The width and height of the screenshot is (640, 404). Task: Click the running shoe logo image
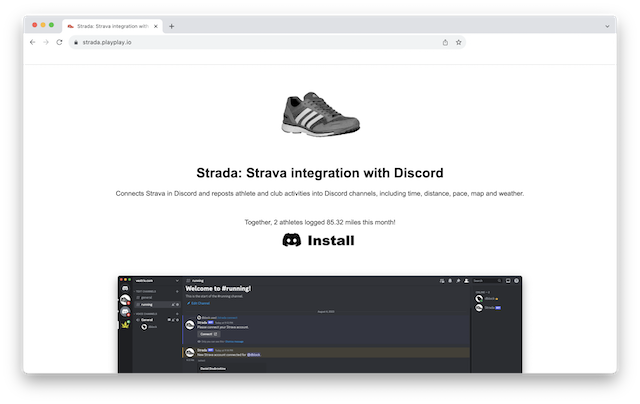point(320,114)
